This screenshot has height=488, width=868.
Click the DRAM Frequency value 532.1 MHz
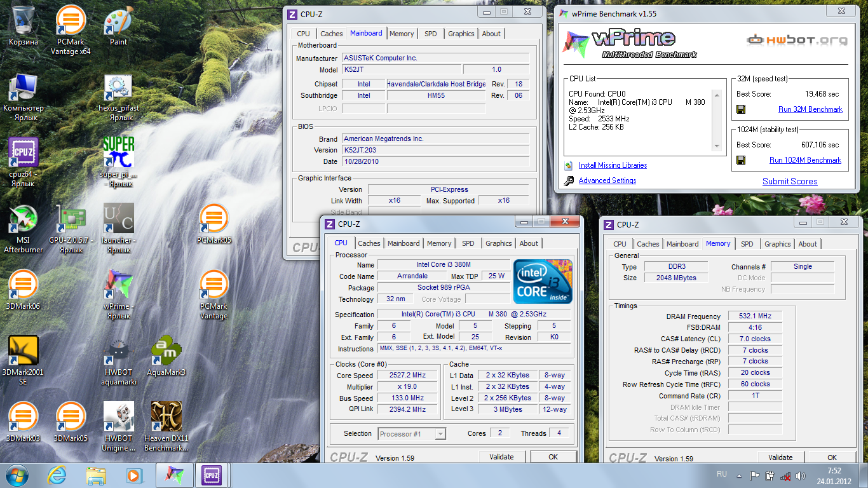tap(755, 316)
